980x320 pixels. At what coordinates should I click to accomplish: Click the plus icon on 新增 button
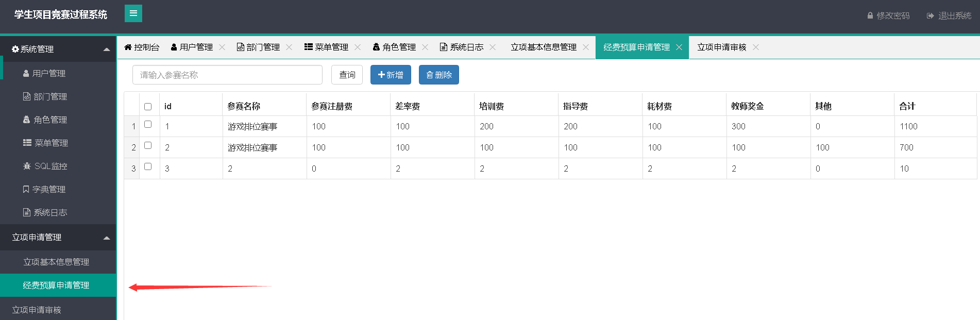click(x=381, y=75)
